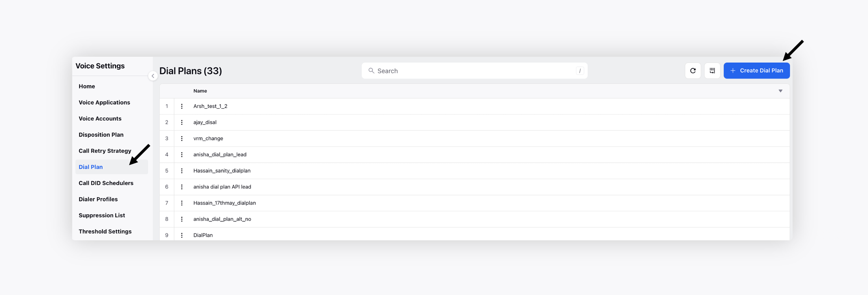This screenshot has height=295, width=868.
Task: Open three-dot menu for DialPlan row
Action: tap(182, 235)
